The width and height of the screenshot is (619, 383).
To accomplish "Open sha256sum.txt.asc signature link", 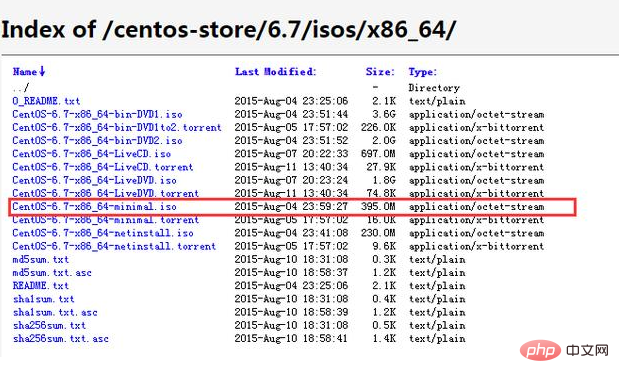I will [x=60, y=339].
